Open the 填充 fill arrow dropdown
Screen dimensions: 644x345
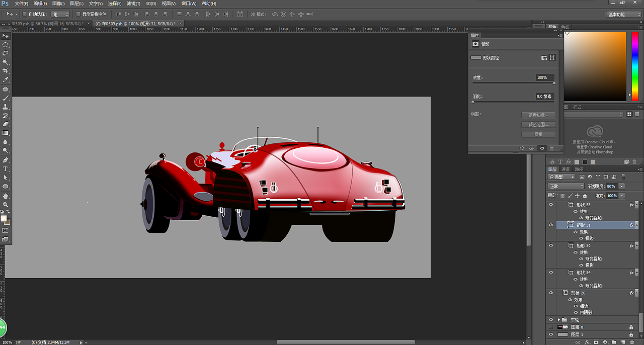pyautogui.click(x=622, y=196)
